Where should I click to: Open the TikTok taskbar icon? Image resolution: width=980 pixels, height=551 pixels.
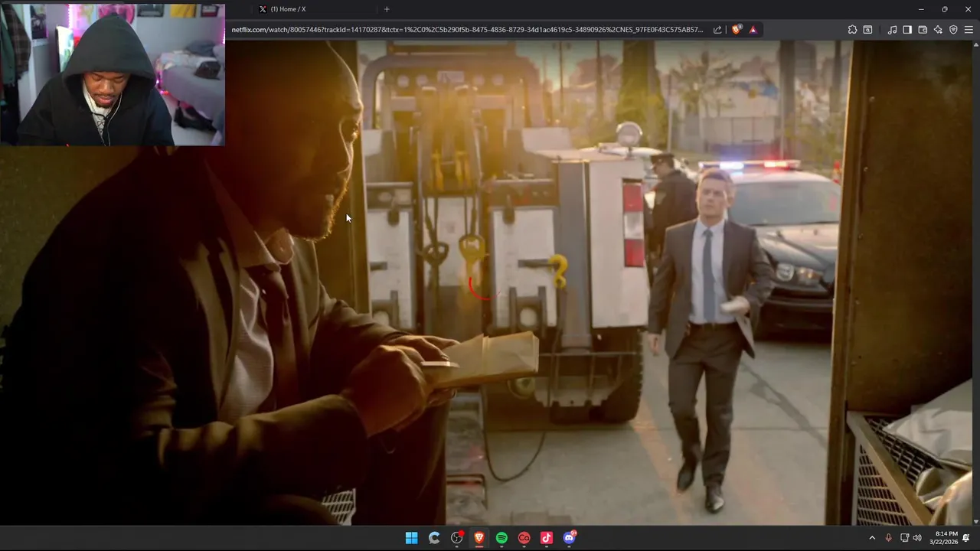tap(547, 538)
